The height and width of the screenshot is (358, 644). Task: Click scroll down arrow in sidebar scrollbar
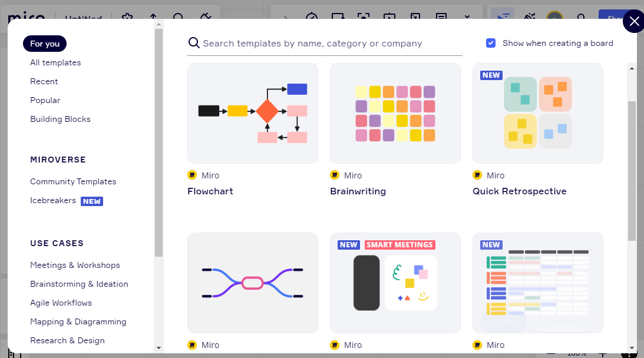tap(159, 348)
